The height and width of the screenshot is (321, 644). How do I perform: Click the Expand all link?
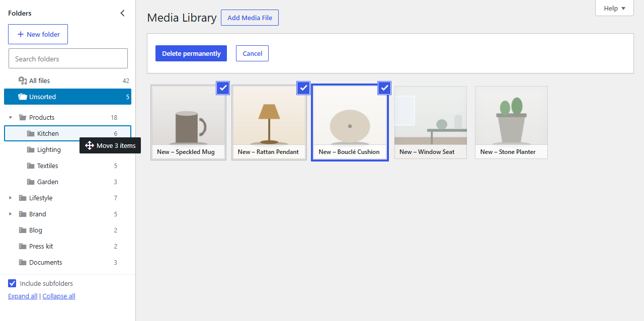pos(23,296)
